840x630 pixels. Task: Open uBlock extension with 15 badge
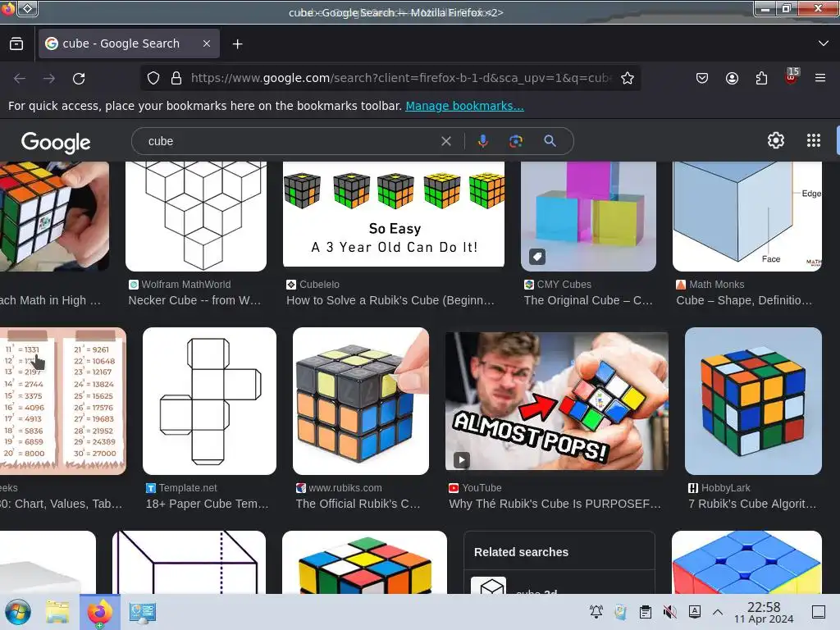coord(792,77)
